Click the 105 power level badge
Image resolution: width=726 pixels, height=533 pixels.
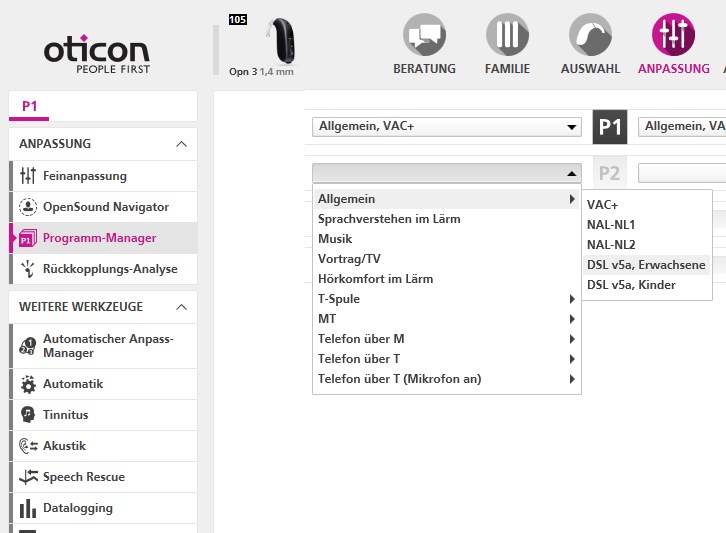pos(238,19)
